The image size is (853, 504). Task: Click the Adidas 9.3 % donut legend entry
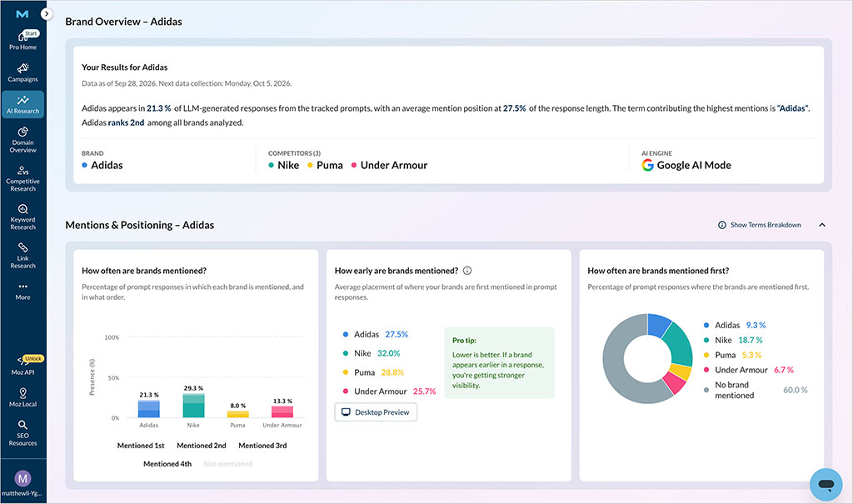click(735, 325)
